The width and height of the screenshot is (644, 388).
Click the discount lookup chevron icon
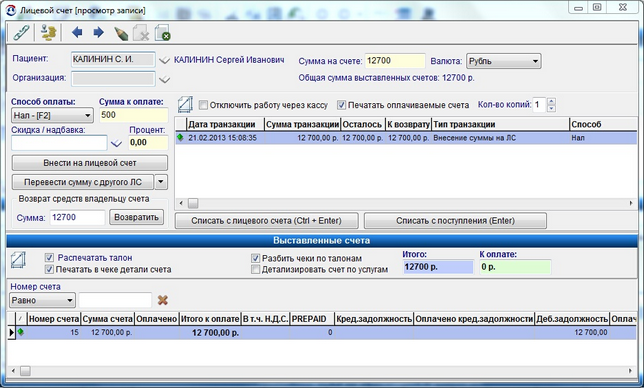point(117,143)
